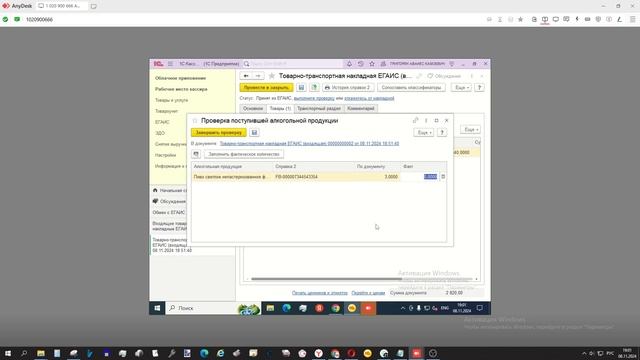Navigate forward with the right arrow button
This screenshot has width=640, height=360.
click(x=258, y=76)
